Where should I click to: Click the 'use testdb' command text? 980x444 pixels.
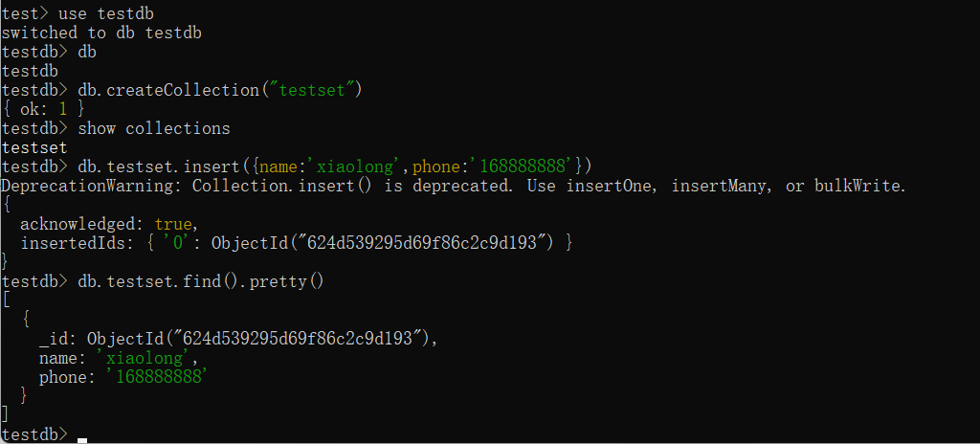pos(106,13)
